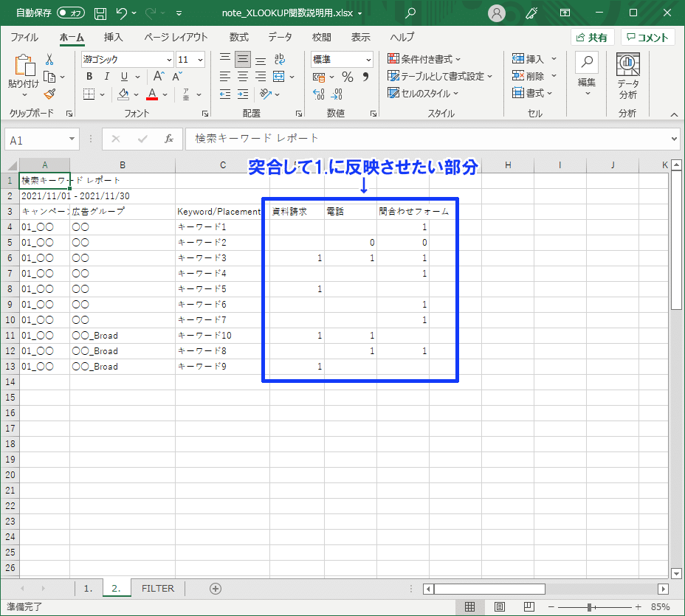Open the Data Analysis tool
This screenshot has height=616, width=685.
click(x=627, y=77)
